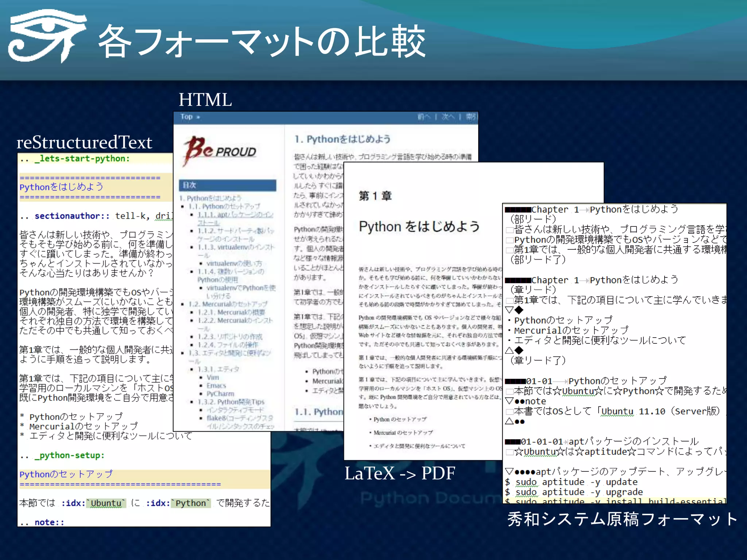Open TOC entry 1.3.2. Python開発Tips
The height and width of the screenshot is (560, 747).
(231, 402)
